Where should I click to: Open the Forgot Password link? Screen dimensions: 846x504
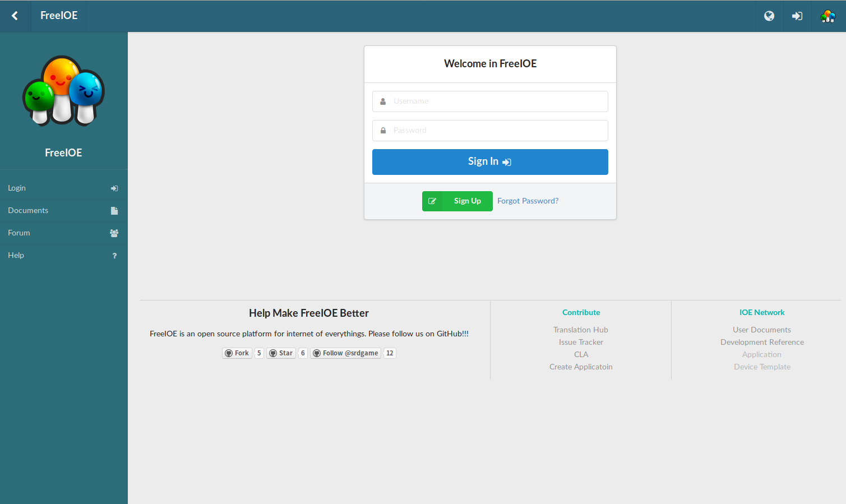[528, 201]
